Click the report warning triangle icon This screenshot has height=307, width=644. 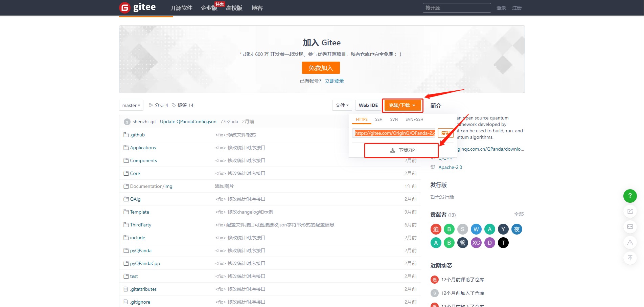tap(630, 242)
